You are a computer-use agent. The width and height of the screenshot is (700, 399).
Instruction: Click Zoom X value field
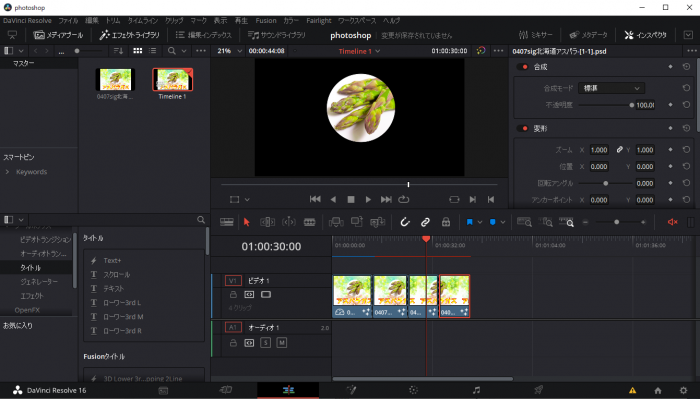pyautogui.click(x=599, y=150)
